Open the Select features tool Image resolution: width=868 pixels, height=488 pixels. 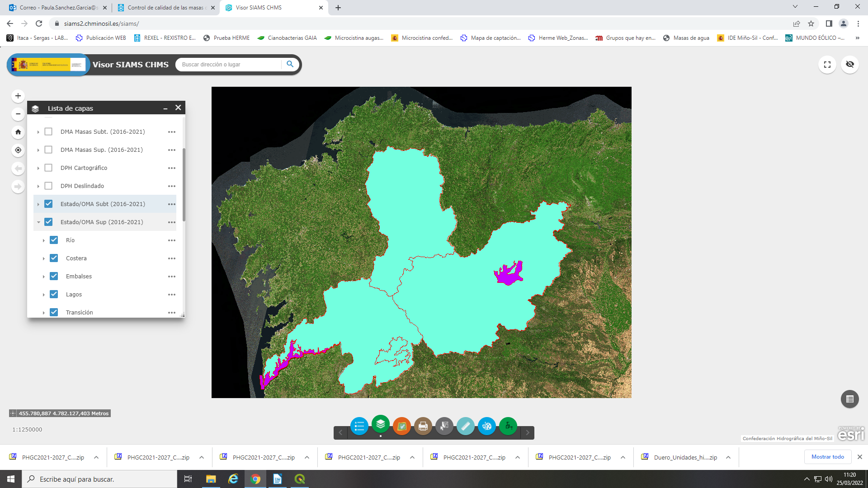444,426
